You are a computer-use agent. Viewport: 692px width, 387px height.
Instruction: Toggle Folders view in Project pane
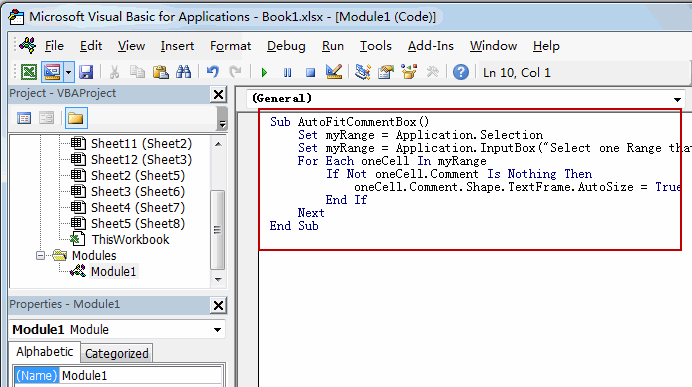(x=75, y=118)
